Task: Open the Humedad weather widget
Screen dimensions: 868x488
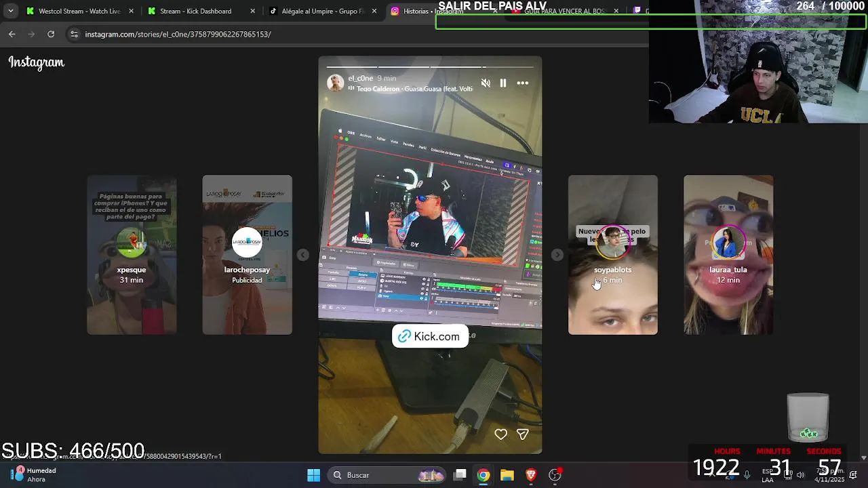Action: tap(33, 474)
